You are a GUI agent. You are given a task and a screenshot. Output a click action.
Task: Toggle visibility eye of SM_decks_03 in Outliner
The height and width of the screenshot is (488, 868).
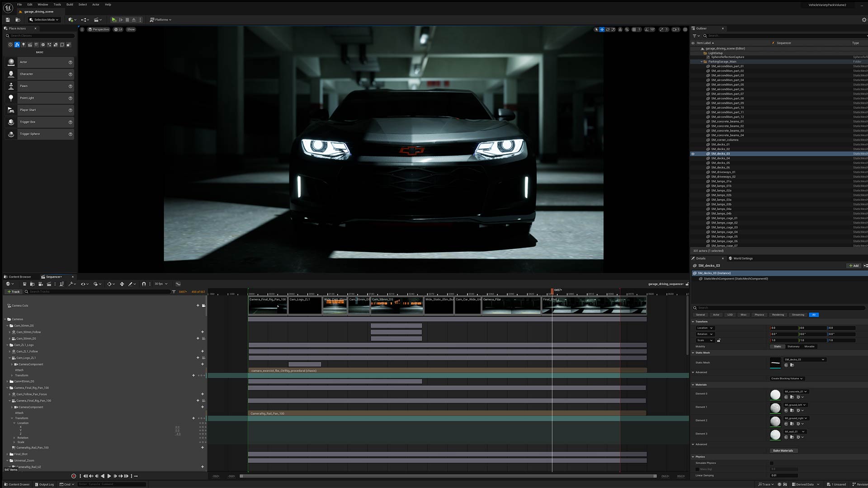click(x=693, y=154)
